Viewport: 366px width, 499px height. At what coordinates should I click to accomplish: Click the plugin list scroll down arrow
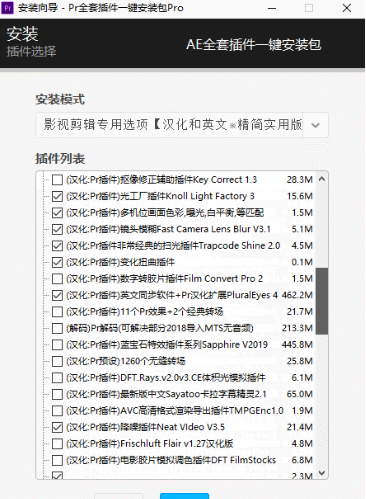322,473
